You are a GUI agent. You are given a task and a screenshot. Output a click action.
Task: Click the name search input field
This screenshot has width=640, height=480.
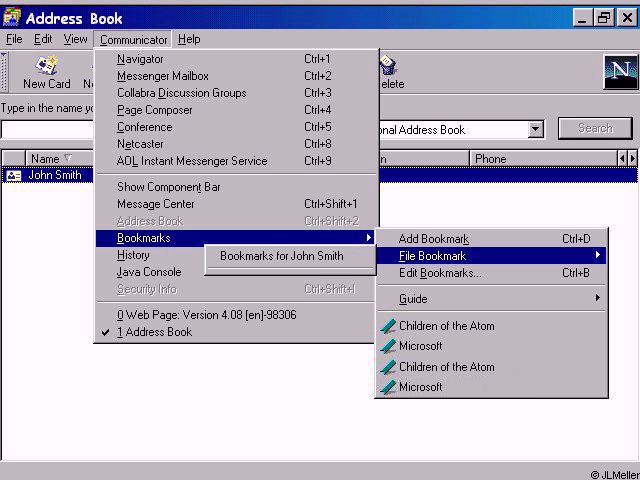[48, 129]
